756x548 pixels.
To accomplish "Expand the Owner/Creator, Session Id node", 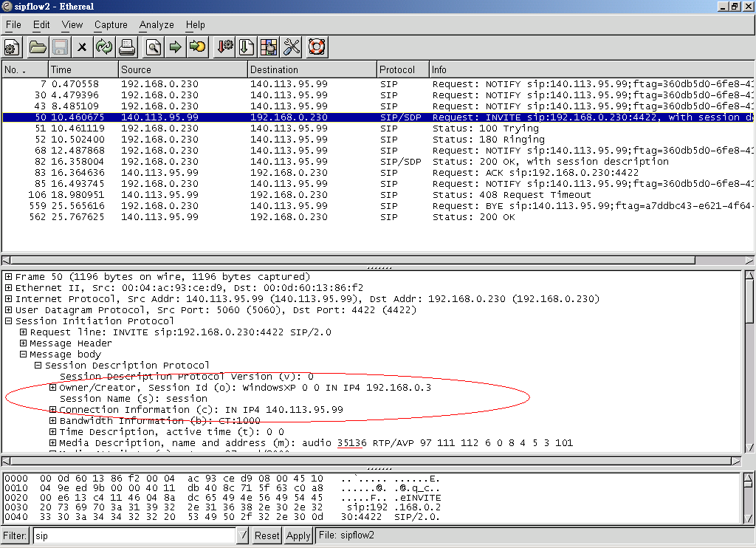I will (52, 388).
